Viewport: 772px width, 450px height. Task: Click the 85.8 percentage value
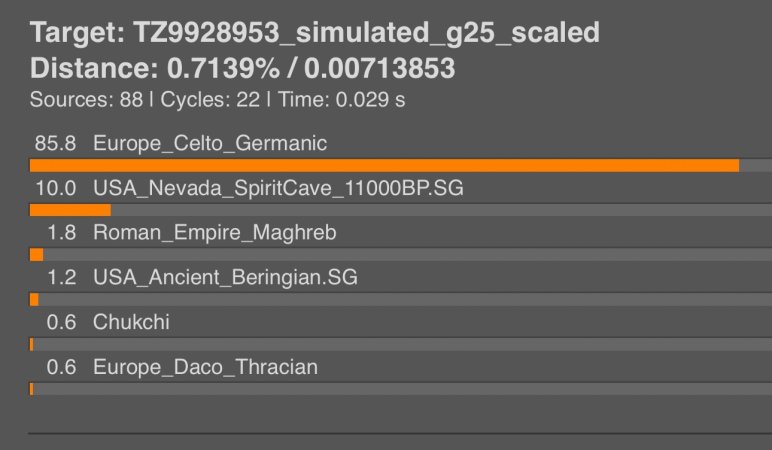55,143
